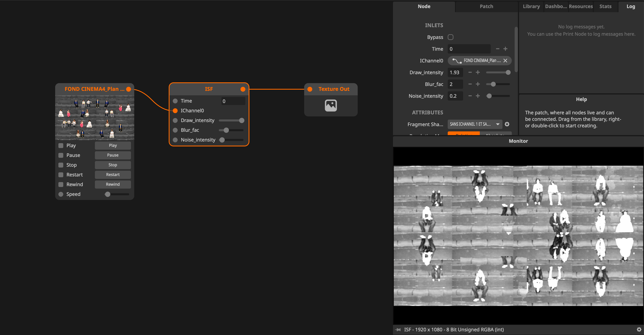
Task: Switch to the Patch tab
Action: [x=486, y=6]
